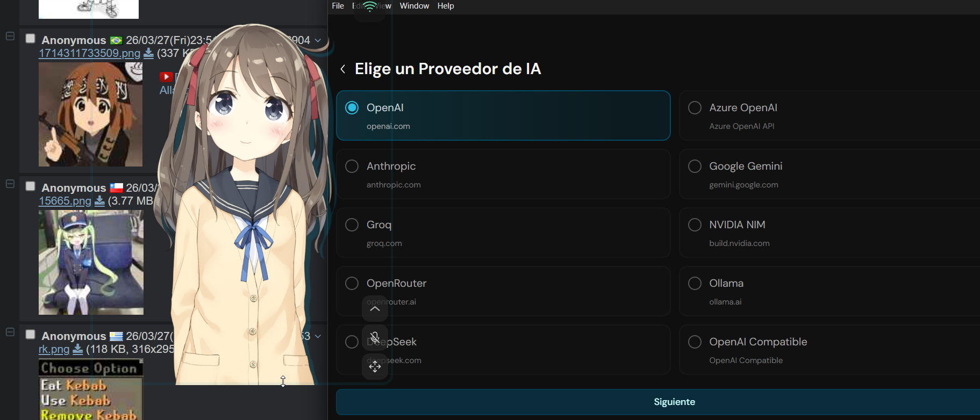Click the Elige un Proveedor de IA heading
Image resolution: width=980 pixels, height=420 pixels.
pyautogui.click(x=448, y=69)
